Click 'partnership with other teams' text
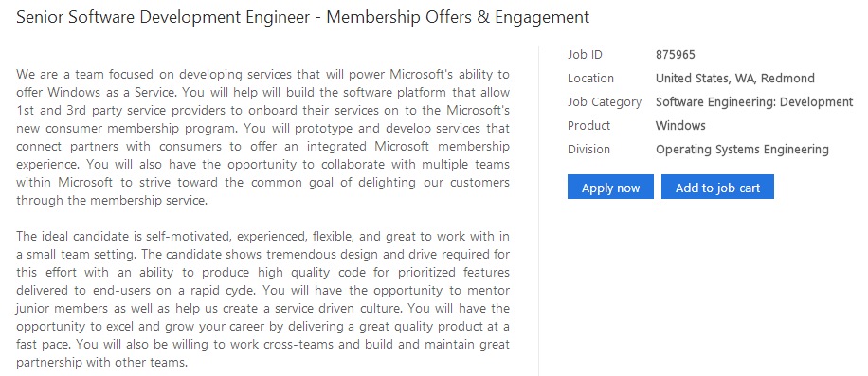This screenshot has width=868, height=376. tap(101, 363)
